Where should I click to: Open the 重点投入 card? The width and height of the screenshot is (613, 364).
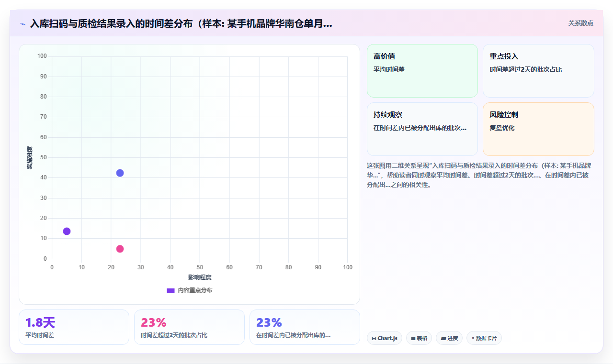click(x=538, y=71)
